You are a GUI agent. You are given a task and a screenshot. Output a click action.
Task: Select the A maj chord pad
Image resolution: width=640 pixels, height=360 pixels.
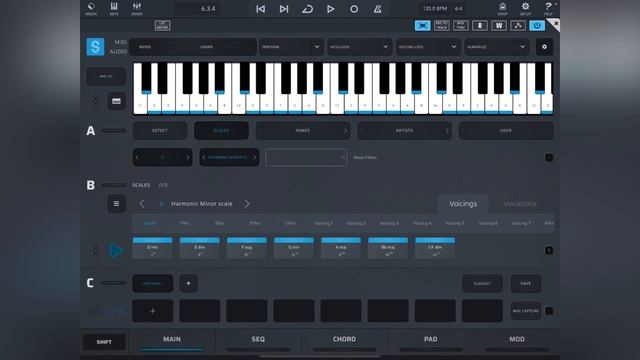click(341, 248)
